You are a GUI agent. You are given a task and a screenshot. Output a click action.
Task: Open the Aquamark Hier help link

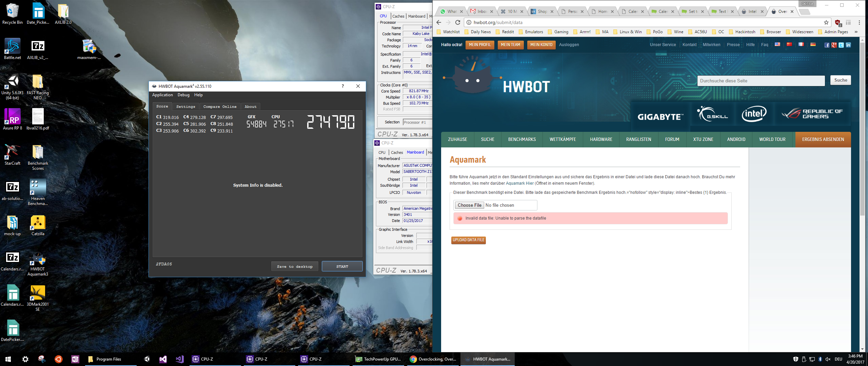coord(519,183)
